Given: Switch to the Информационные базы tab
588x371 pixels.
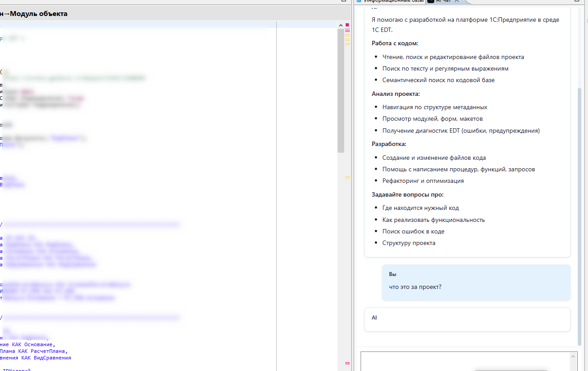Looking at the screenshot, I should click(390, 2).
